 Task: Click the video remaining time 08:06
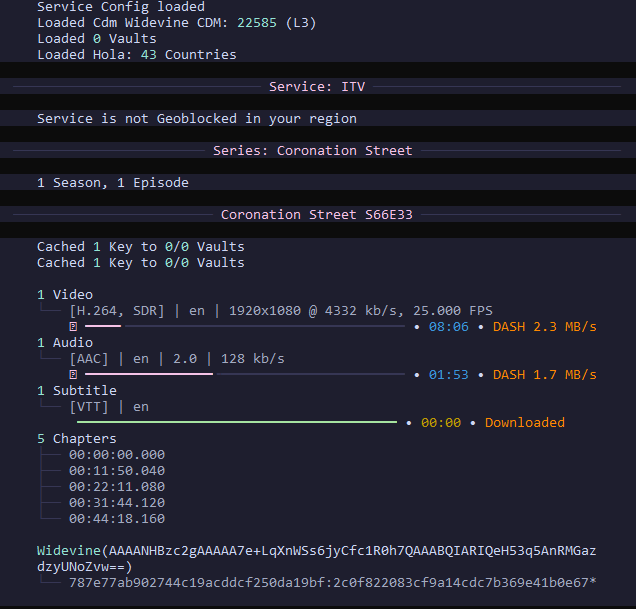tap(449, 327)
